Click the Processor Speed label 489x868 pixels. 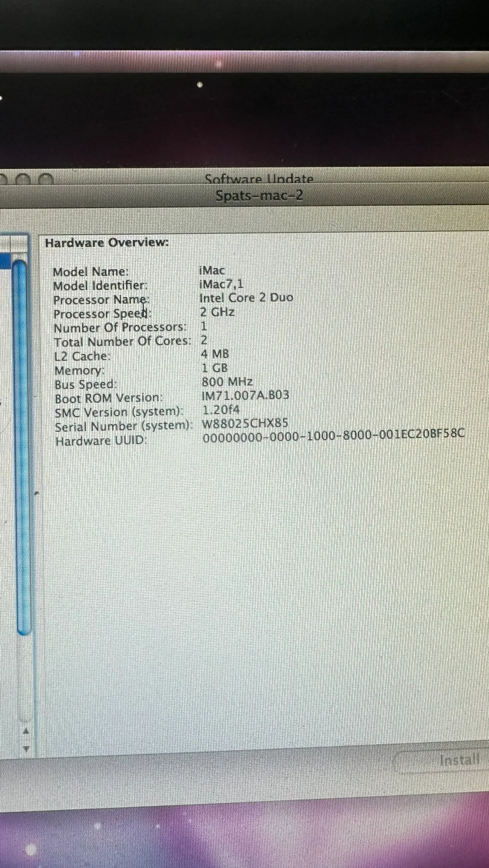(x=103, y=313)
